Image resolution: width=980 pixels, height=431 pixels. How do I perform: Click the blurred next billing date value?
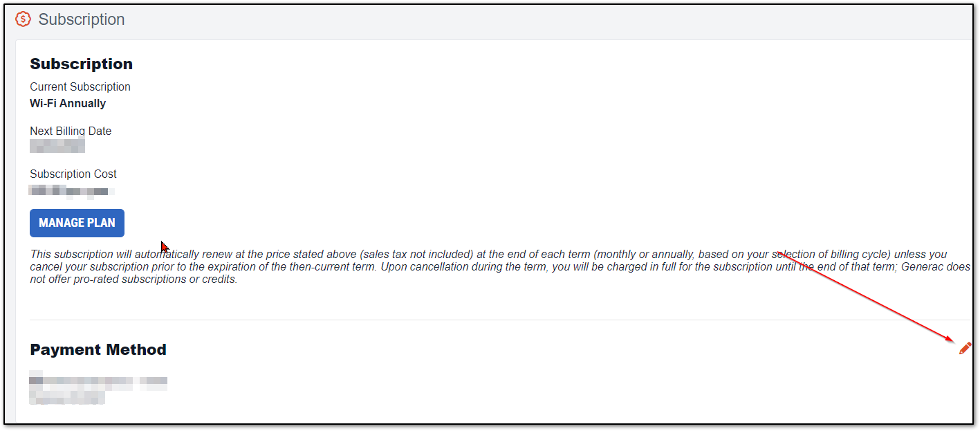(x=57, y=146)
